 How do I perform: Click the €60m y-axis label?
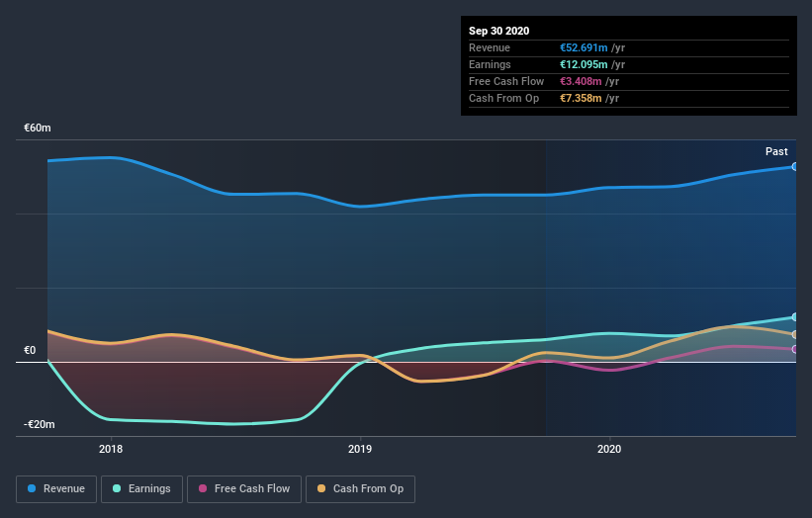coord(38,128)
